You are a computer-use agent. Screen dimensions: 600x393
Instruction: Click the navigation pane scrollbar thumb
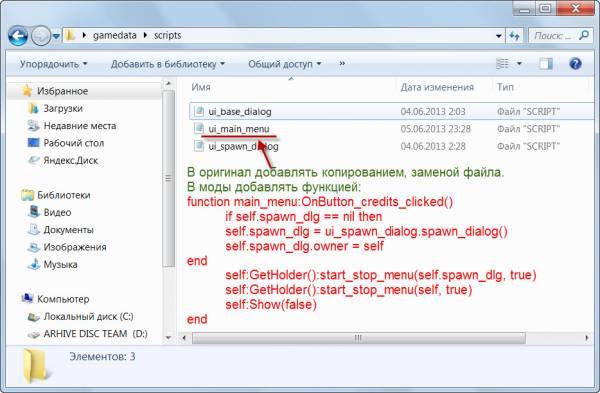click(168, 179)
